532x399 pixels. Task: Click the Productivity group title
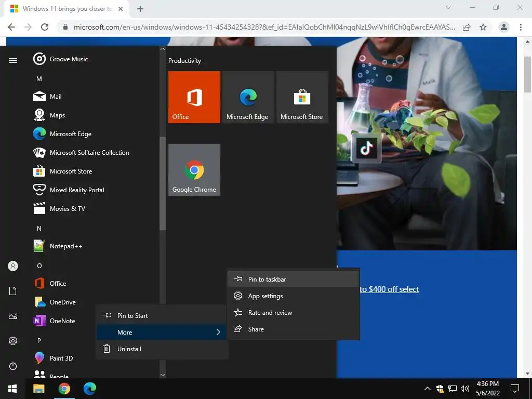[184, 61]
